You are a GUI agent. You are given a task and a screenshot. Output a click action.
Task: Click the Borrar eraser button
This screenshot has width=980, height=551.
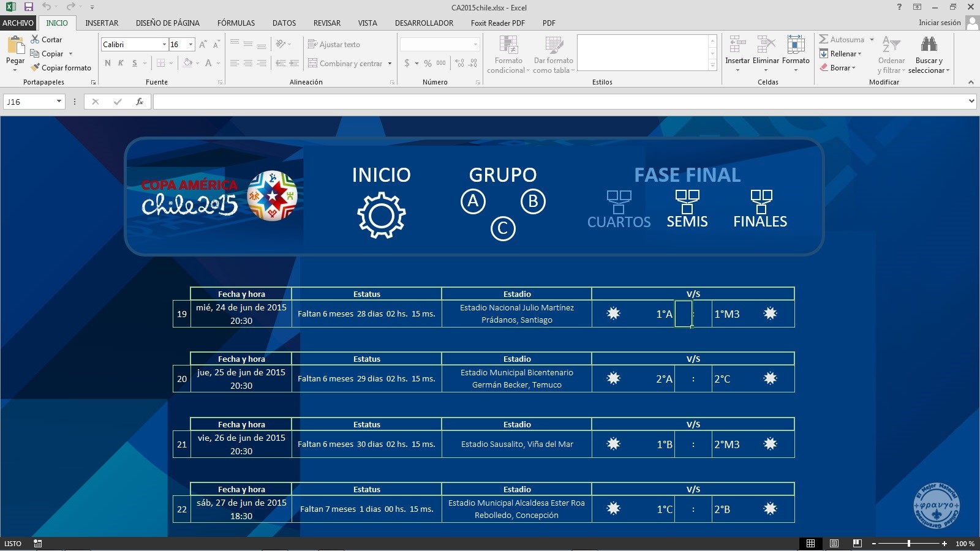pos(837,67)
